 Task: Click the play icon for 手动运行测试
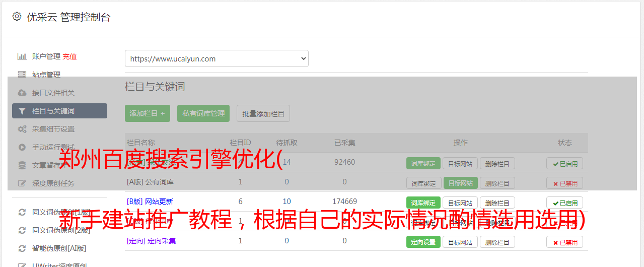(x=22, y=147)
